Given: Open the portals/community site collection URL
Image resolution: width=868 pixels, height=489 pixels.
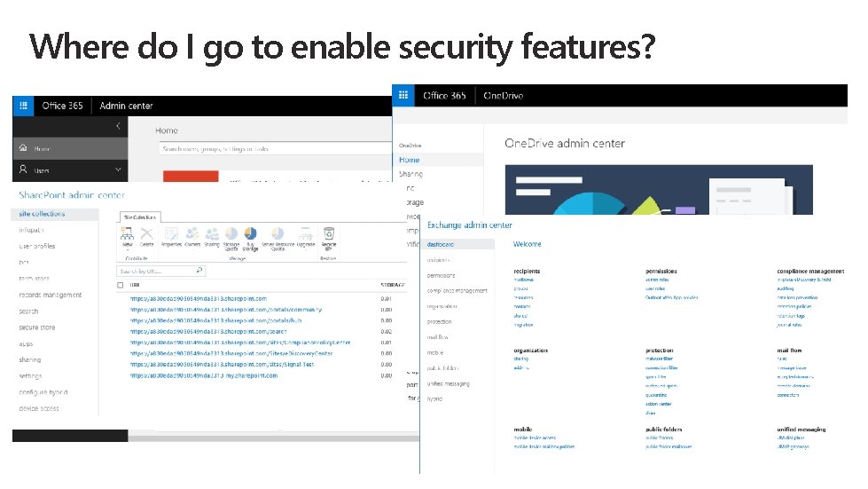Looking at the screenshot, I should (x=226, y=310).
